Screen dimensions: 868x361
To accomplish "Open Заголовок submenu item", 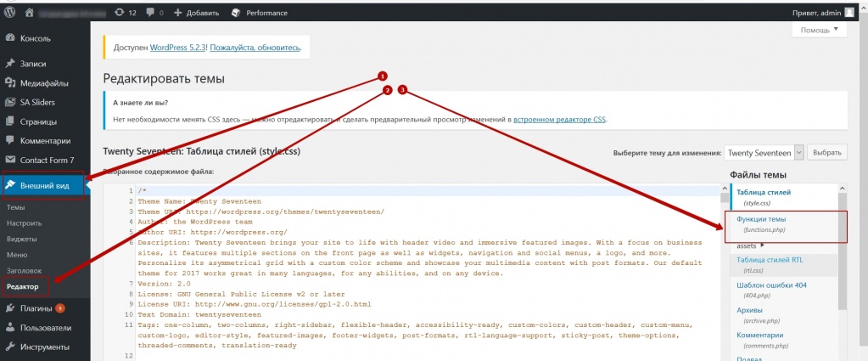I will coord(24,271).
